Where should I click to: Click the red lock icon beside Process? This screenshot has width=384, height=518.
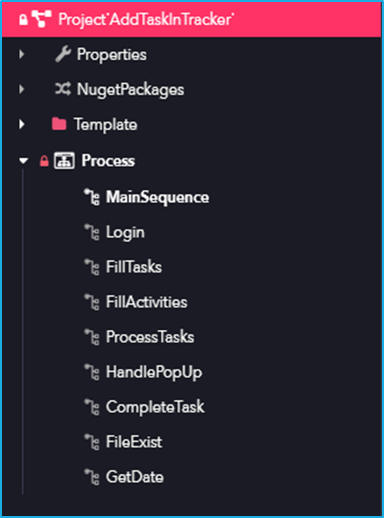(44, 161)
